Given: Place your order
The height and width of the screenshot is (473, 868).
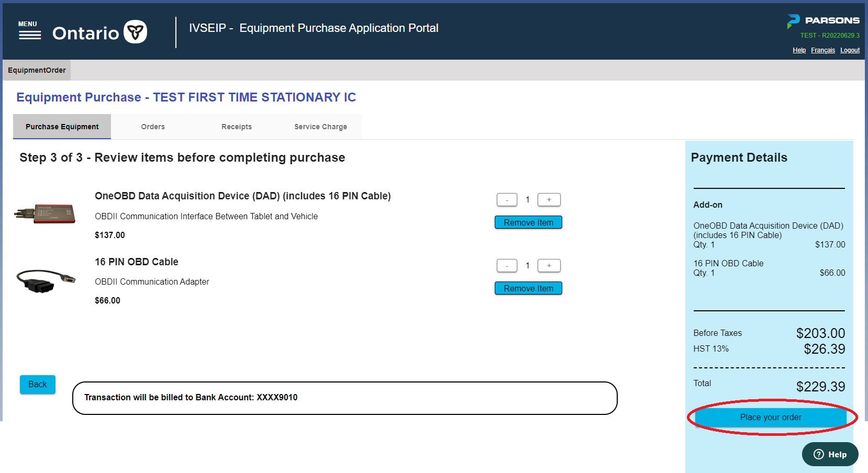Looking at the screenshot, I should point(771,417).
